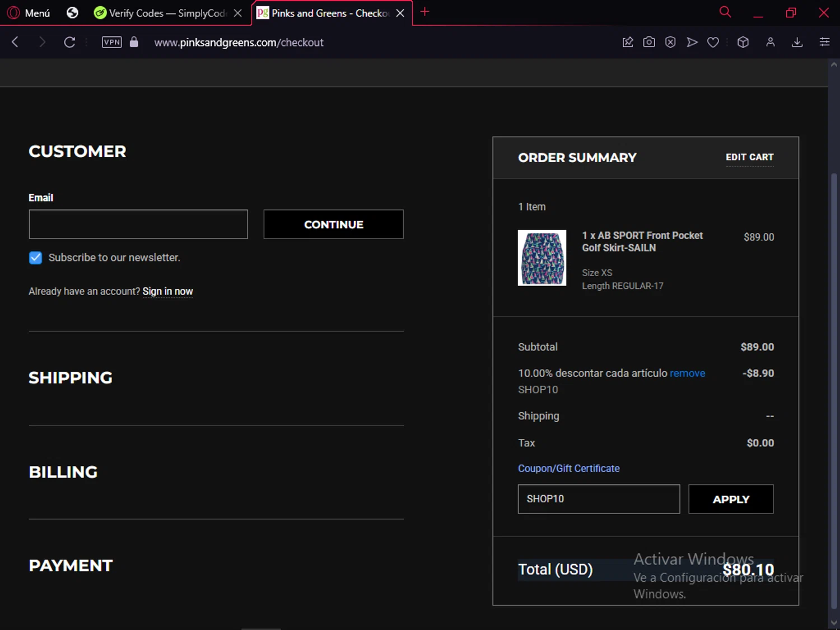
Task: Click the edit page share icon
Action: 628,42
